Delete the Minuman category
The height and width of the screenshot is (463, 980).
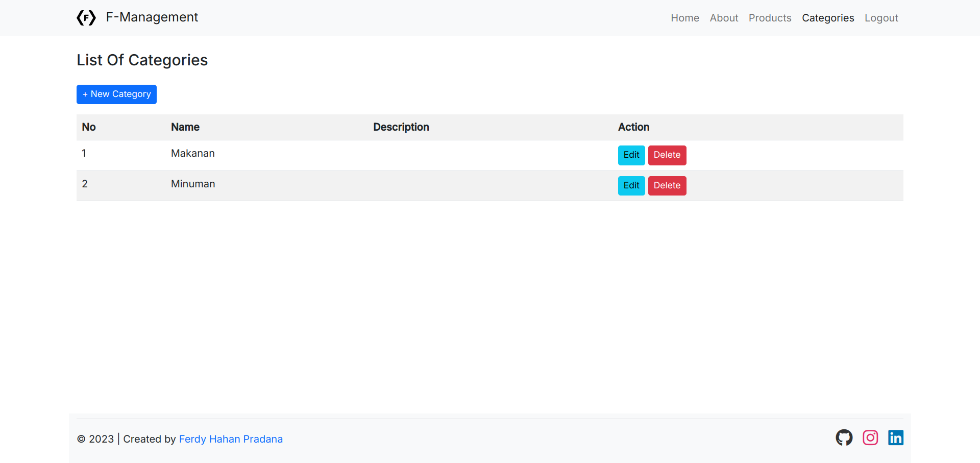point(667,186)
